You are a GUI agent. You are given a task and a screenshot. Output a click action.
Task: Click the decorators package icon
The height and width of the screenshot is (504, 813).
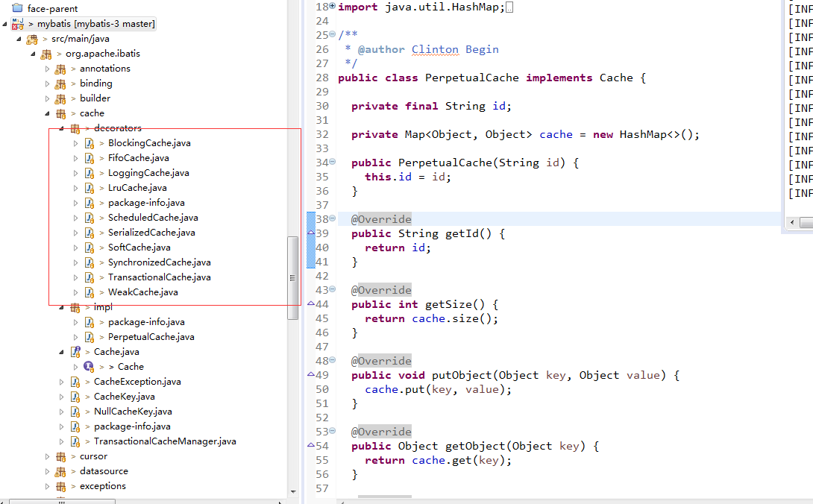pos(75,128)
